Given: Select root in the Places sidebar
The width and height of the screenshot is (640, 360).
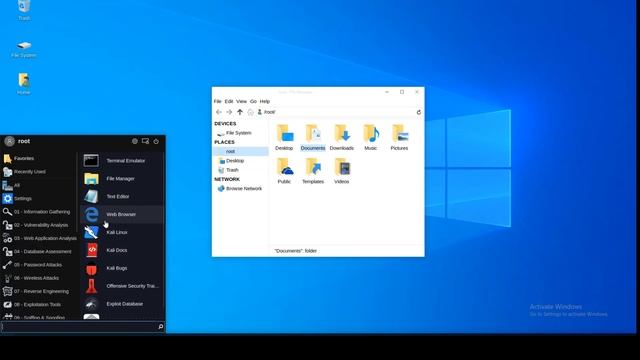Looking at the screenshot, I should tap(240, 151).
